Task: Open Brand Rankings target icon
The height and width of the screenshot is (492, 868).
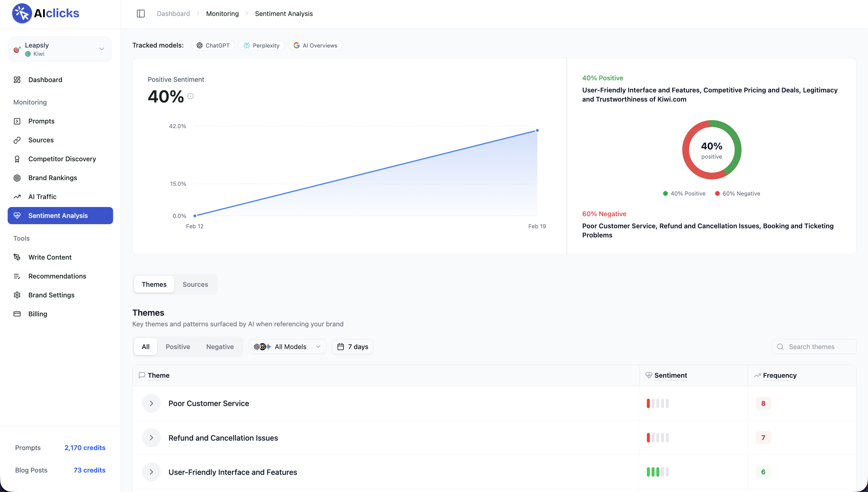Action: 17,178
